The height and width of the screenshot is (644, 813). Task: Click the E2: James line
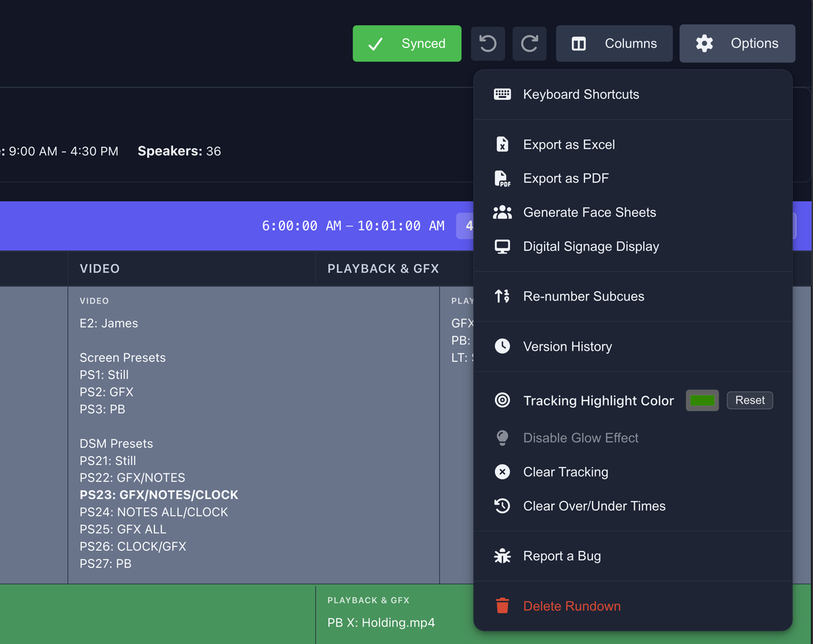(109, 323)
